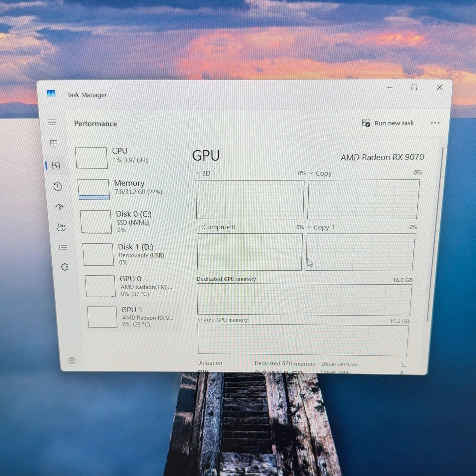
Task: Open the Services page icon
Action: coord(65,267)
